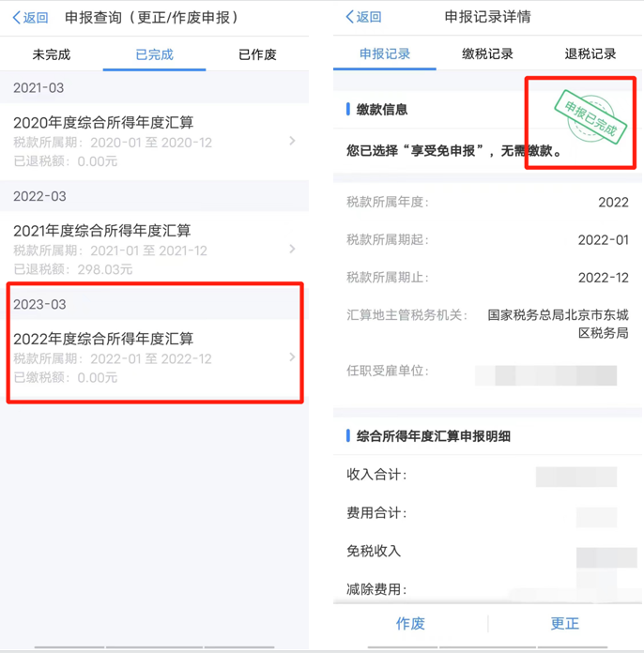Select the 申报记录 tab

pyautogui.click(x=385, y=53)
